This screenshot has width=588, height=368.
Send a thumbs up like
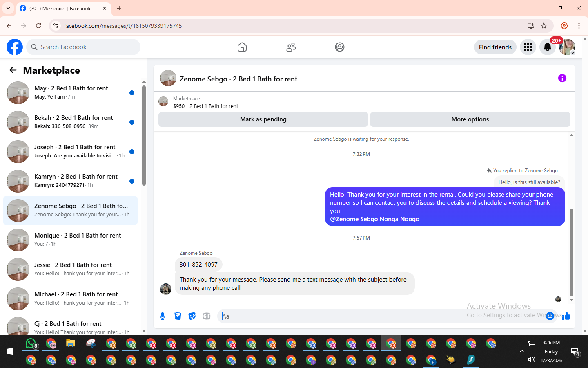[566, 316]
